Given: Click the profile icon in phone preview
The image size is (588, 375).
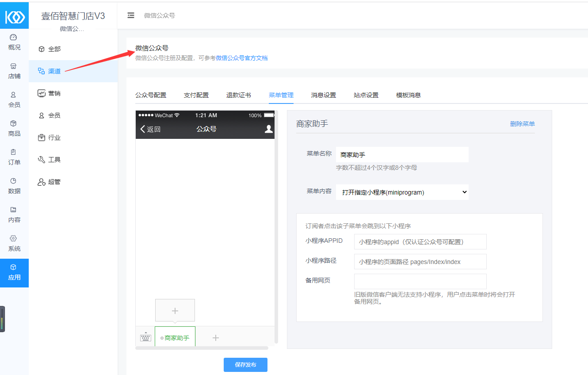Looking at the screenshot, I should (268, 129).
